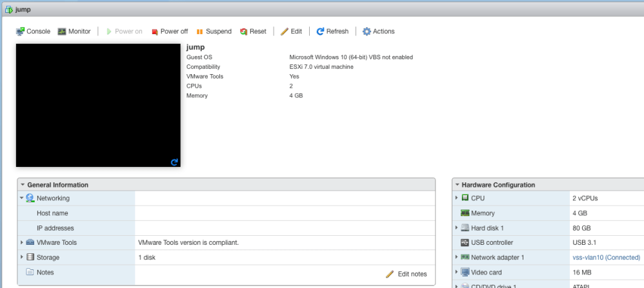Click the Monitor toolbar button

pos(74,31)
